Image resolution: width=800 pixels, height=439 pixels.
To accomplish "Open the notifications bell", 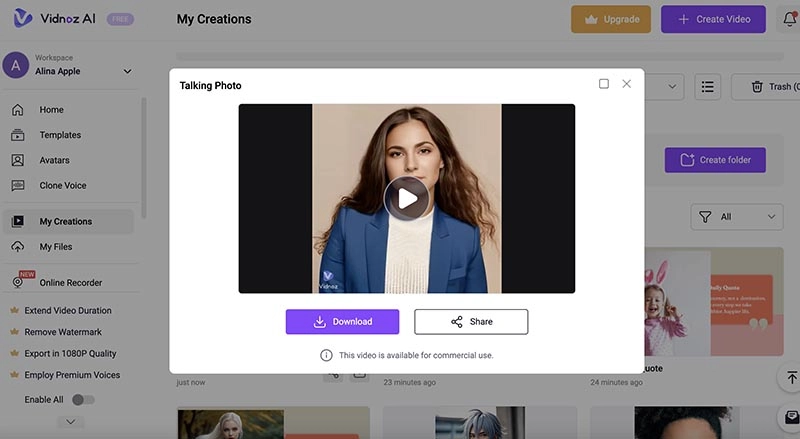I will tap(791, 19).
